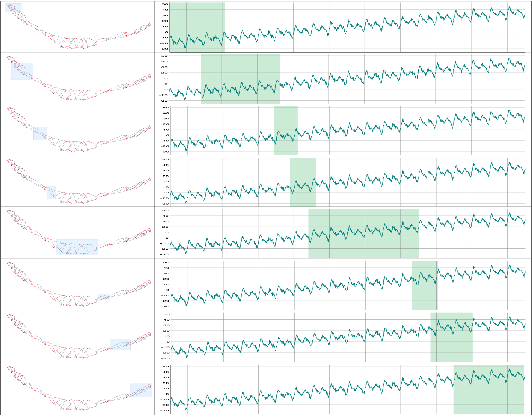Viewport: 532px width, 416px height.
Task: Click the 50 y-axis label in the first row chart
Action: pyautogui.click(x=165, y=4)
